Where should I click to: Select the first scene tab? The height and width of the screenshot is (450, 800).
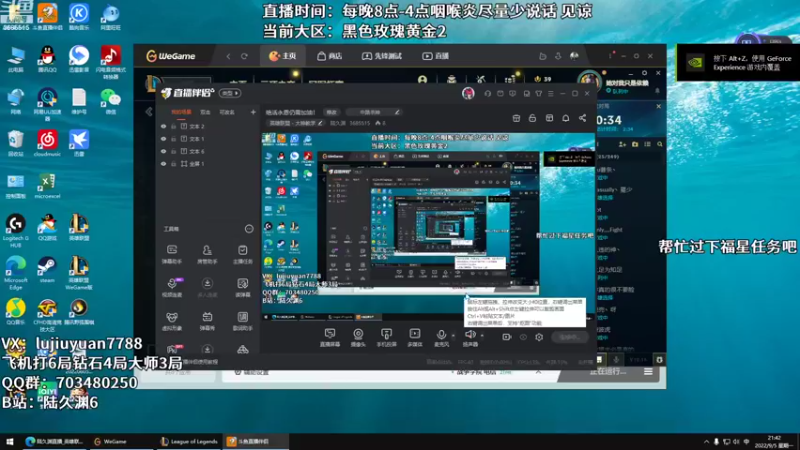point(181,112)
